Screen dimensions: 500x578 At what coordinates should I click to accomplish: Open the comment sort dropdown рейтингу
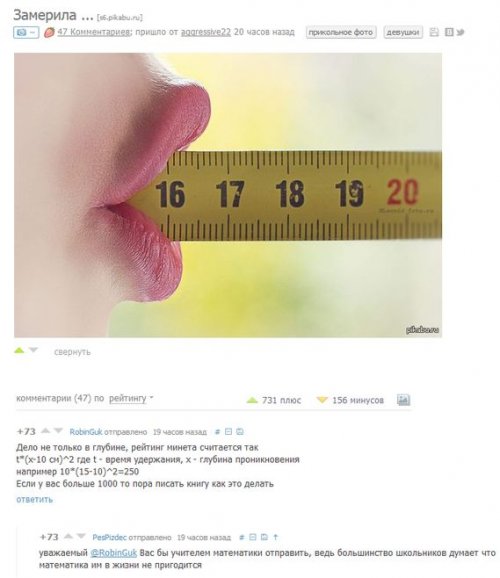coord(131,398)
